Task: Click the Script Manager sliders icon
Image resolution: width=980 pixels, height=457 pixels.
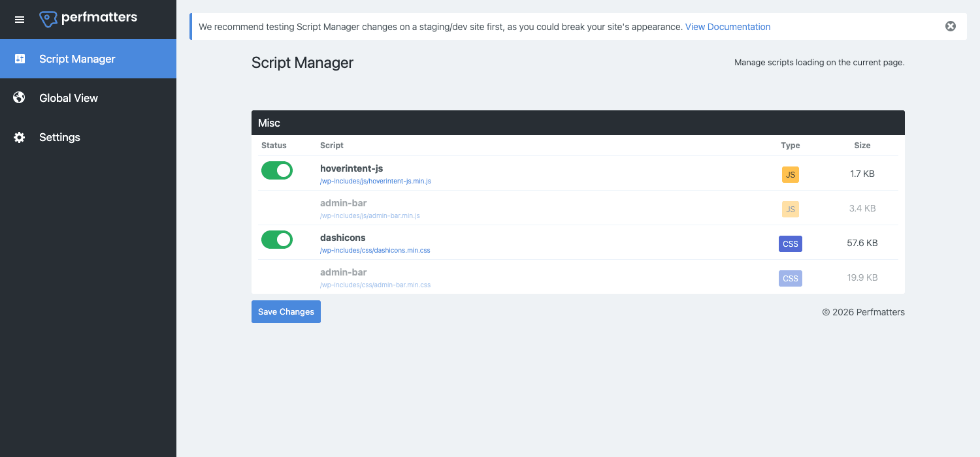Action: (x=20, y=59)
